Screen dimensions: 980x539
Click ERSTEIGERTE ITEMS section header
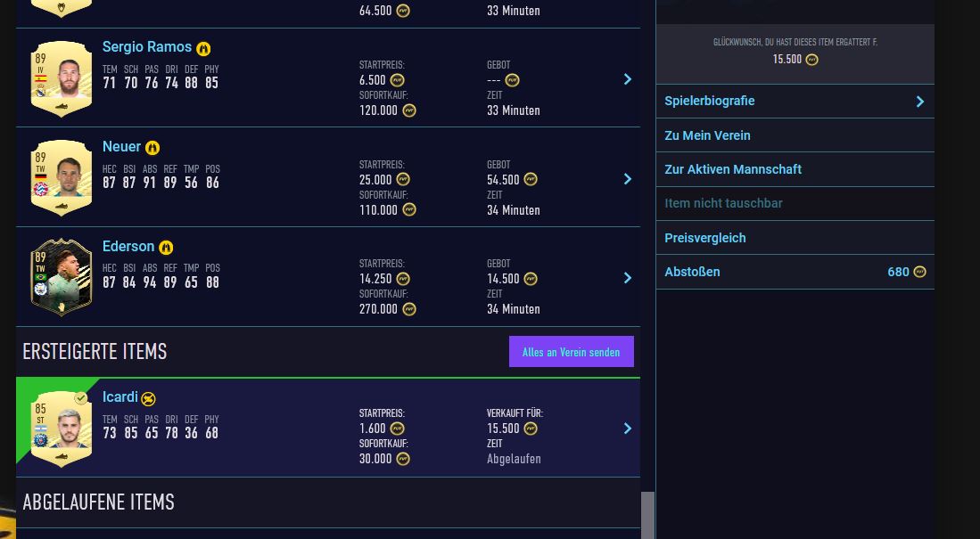point(95,352)
